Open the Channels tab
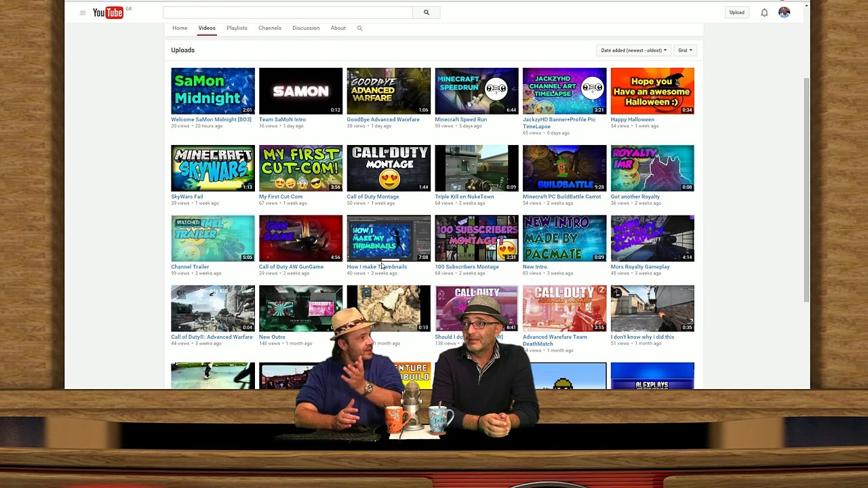Viewport: 868px width, 488px height. (x=270, y=28)
